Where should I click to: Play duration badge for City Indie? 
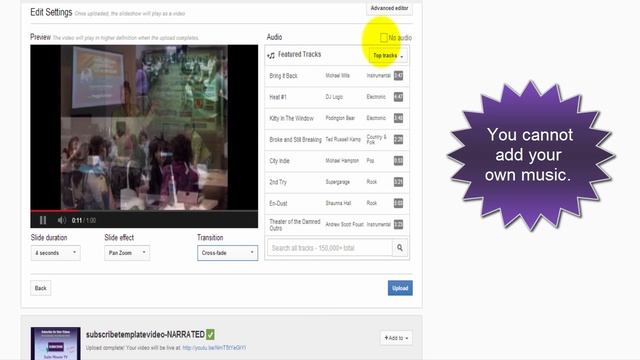point(398,160)
